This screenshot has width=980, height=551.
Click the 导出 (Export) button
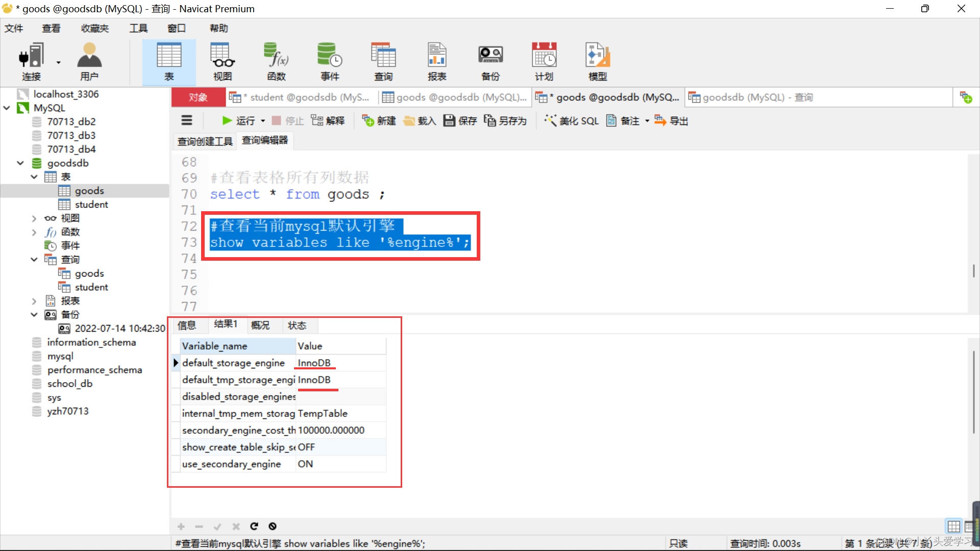click(671, 120)
